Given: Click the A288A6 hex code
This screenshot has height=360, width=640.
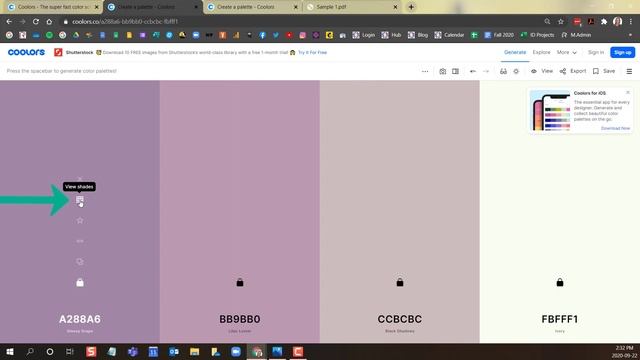Looking at the screenshot, I should click(x=80, y=319).
